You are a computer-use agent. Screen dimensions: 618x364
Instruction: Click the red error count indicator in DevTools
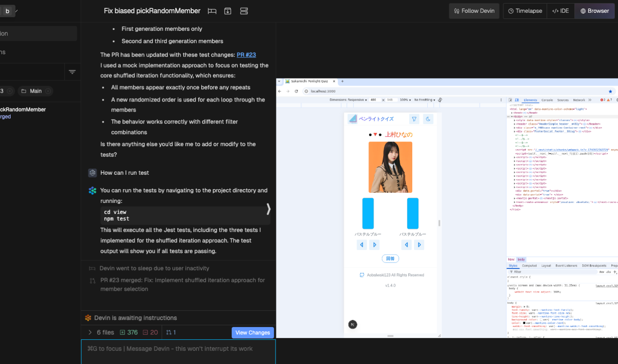603,100
